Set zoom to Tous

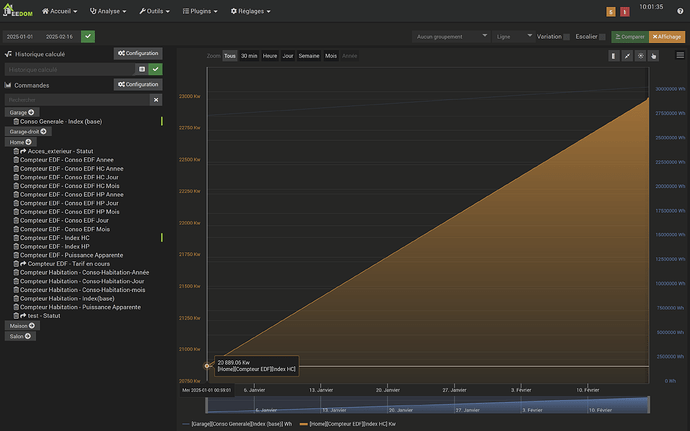tap(230, 56)
